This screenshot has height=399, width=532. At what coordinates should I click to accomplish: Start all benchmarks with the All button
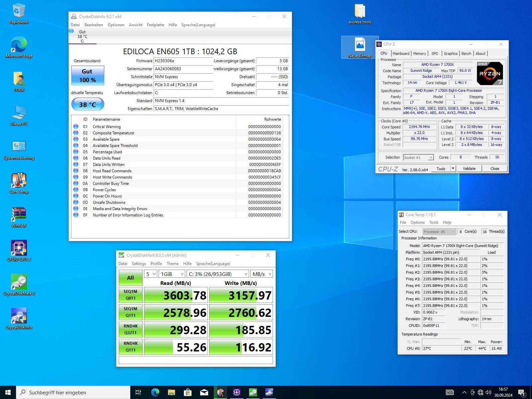pos(130,278)
